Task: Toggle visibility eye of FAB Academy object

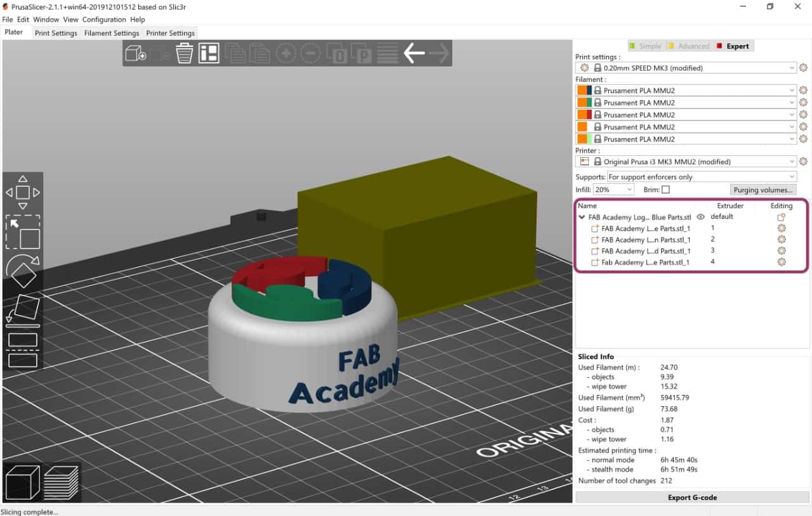Action: click(x=700, y=217)
